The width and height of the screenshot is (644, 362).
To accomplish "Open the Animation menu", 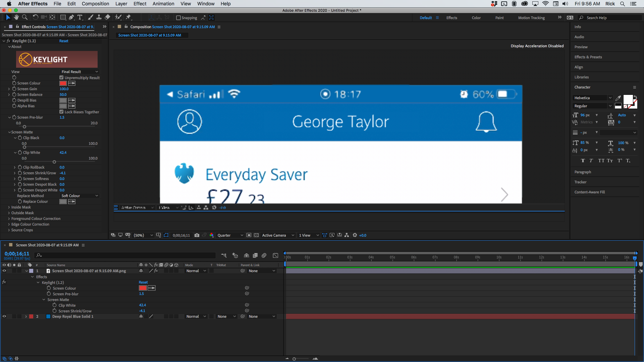I will pyautogui.click(x=163, y=4).
